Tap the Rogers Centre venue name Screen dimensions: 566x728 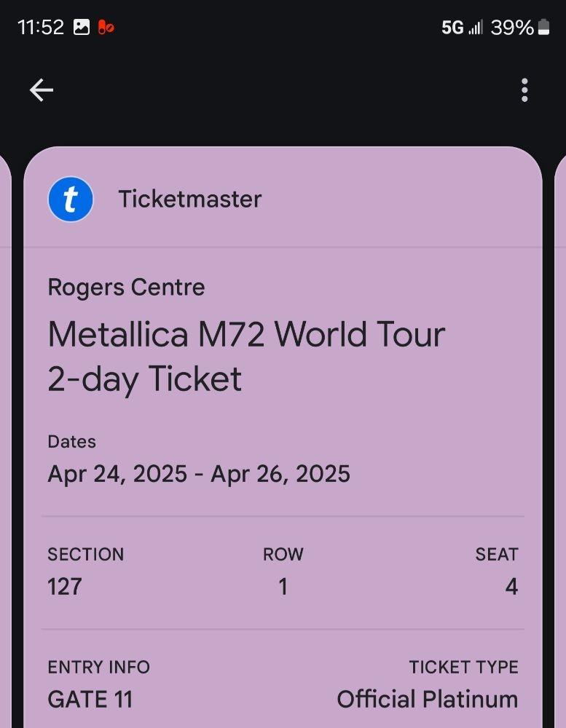point(126,288)
